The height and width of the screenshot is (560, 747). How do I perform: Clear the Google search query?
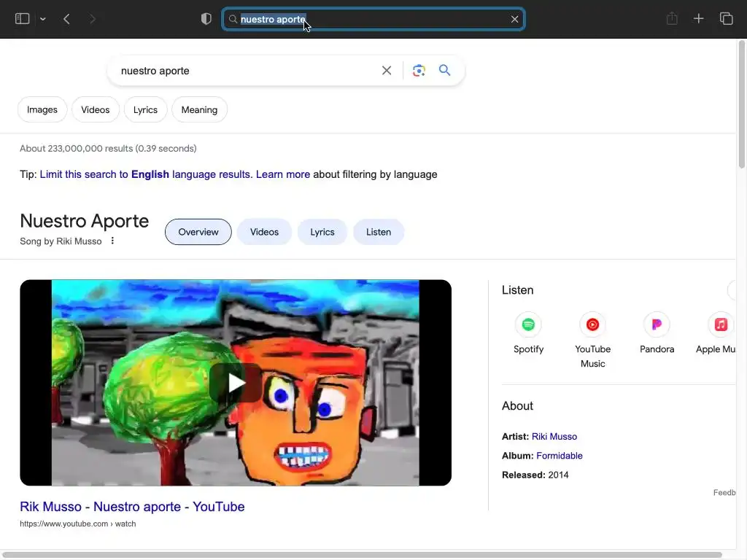387,71
